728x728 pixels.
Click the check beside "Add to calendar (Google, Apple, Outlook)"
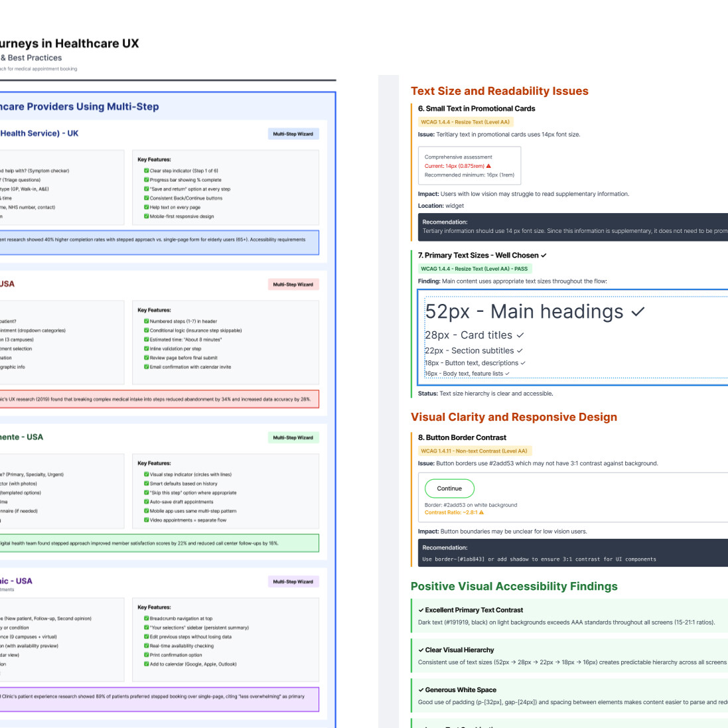coord(146,664)
